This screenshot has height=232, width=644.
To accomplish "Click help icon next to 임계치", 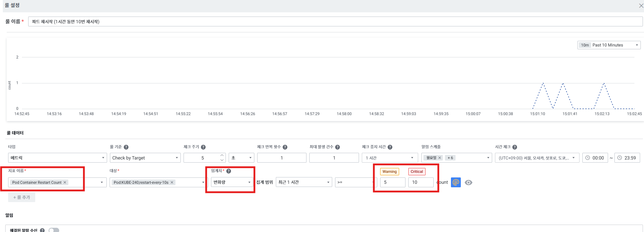I will coord(229,171).
